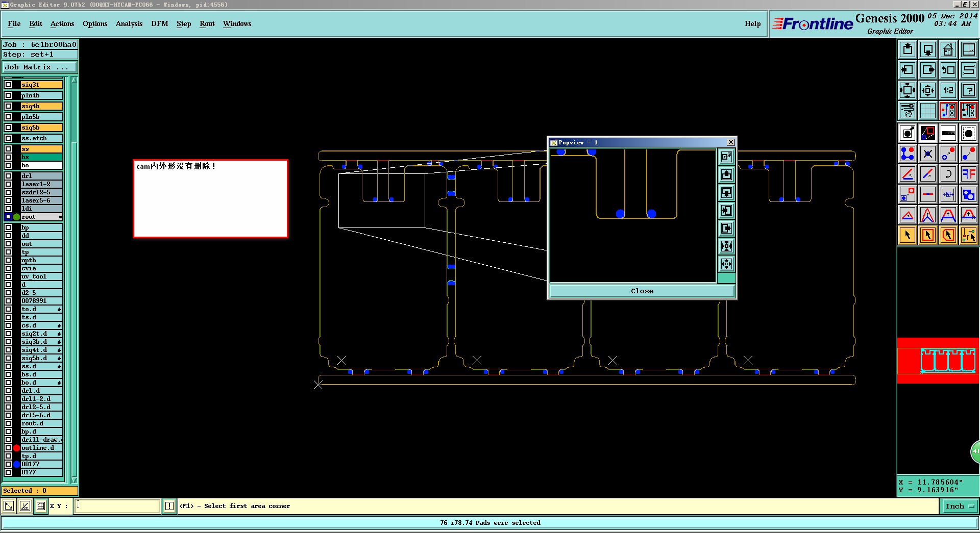Toggle the drl layer checkbox
The height and width of the screenshot is (533, 980).
coord(8,176)
